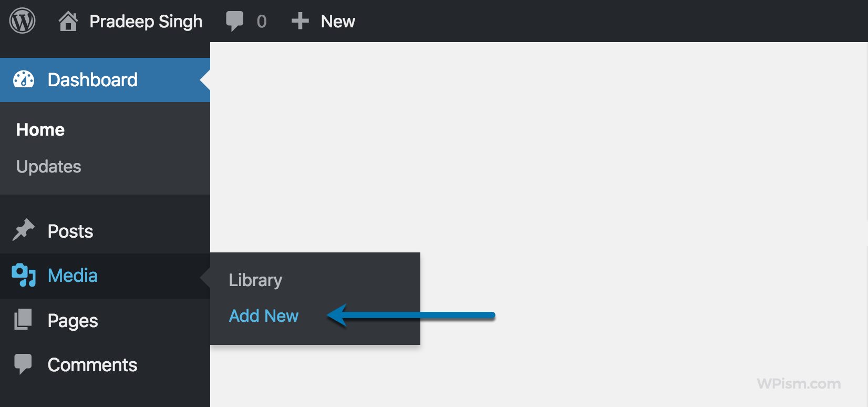Viewport: 868px width, 407px height.
Task: Open the Media Library
Action: pyautogui.click(x=255, y=280)
